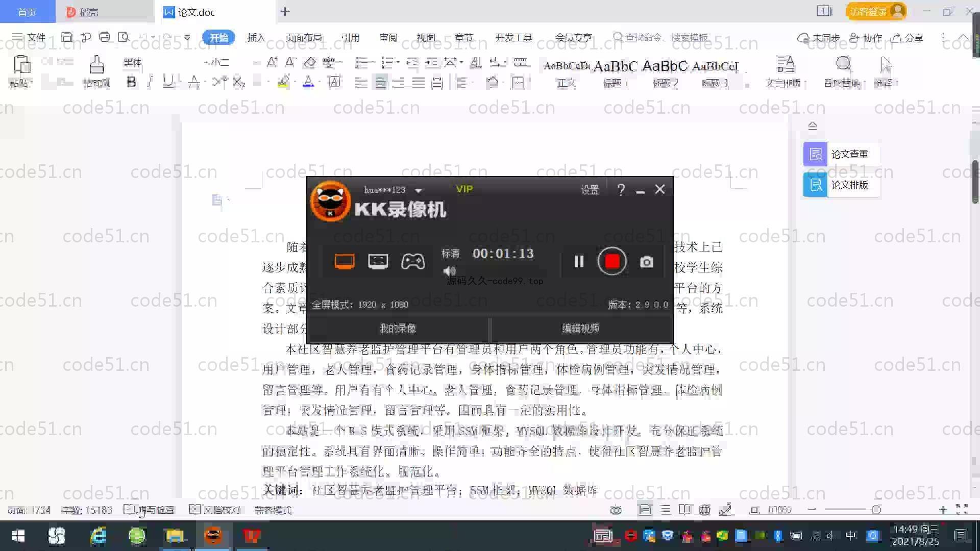Justify paragraph text
The image size is (980, 551).
pos(418,82)
